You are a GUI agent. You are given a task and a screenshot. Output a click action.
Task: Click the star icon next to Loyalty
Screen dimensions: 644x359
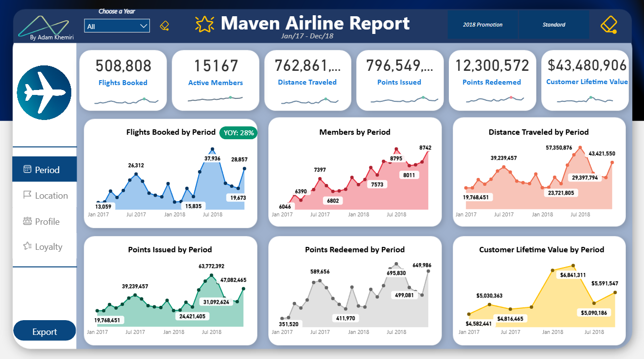click(28, 246)
